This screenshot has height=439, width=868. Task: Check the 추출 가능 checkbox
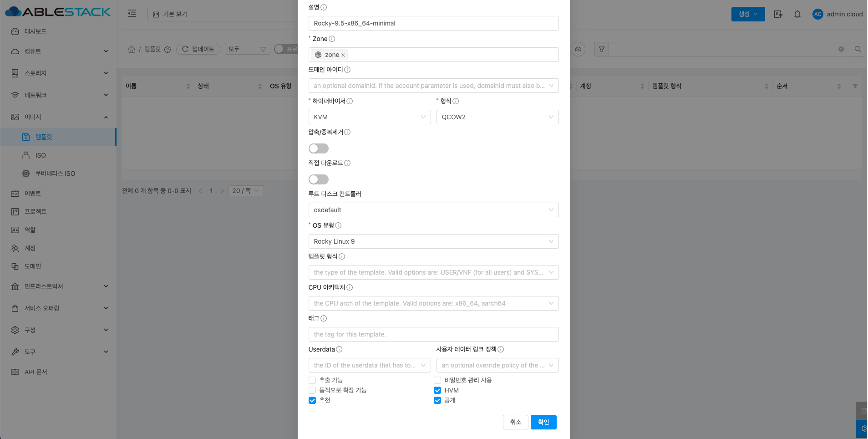coord(312,380)
